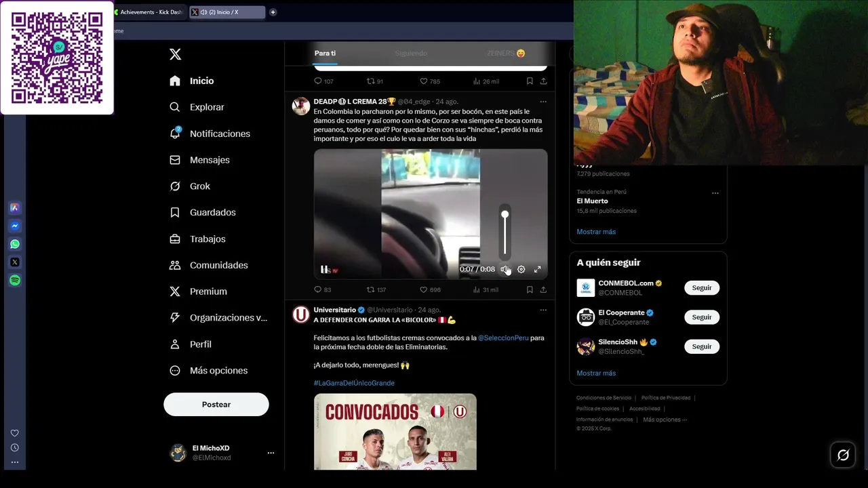This screenshot has width=868, height=488.
Task: Open history clock in browser sidebar
Action: point(15,447)
